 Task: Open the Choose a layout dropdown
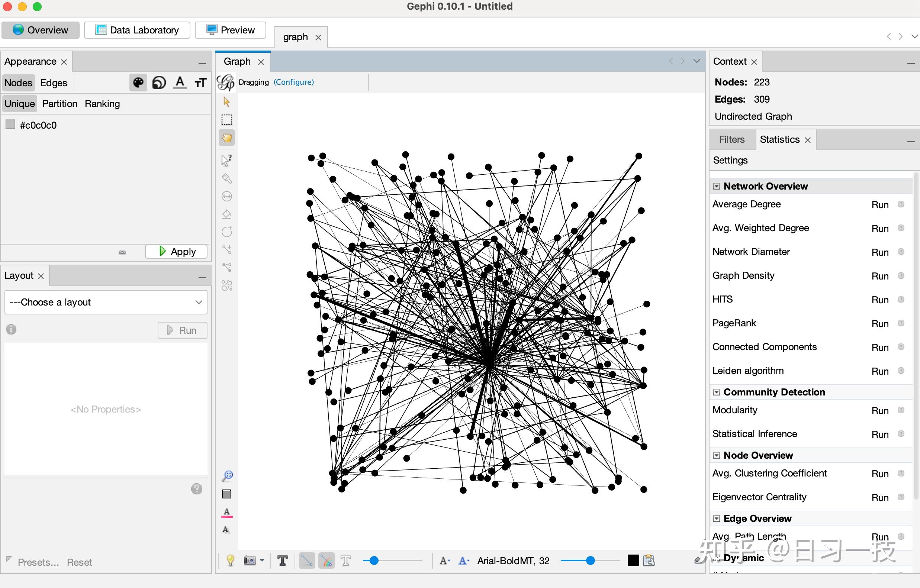(x=106, y=302)
